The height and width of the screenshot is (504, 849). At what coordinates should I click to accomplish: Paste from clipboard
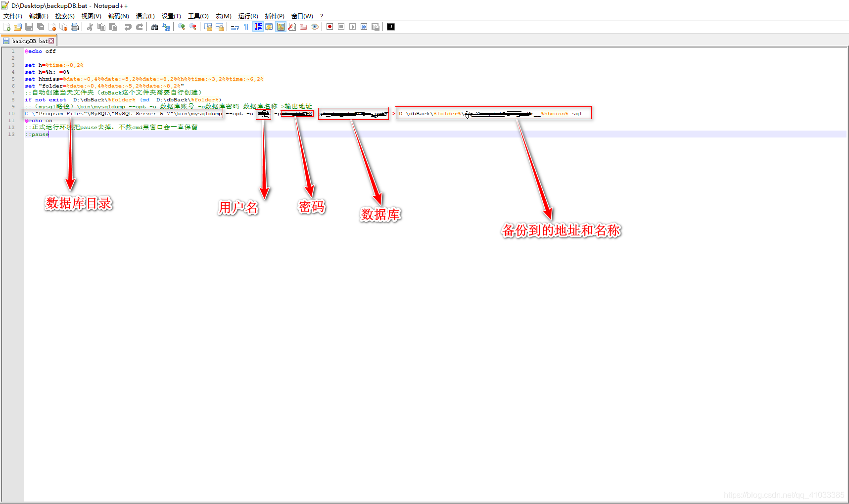[113, 27]
